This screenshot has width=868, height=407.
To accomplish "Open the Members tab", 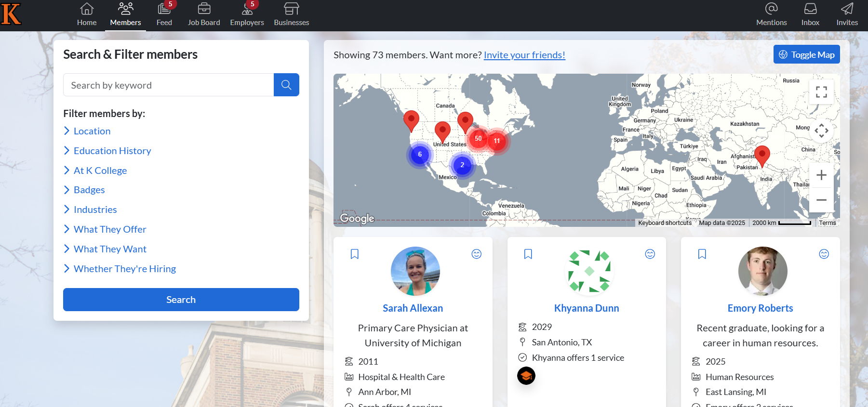I will 125,15.
